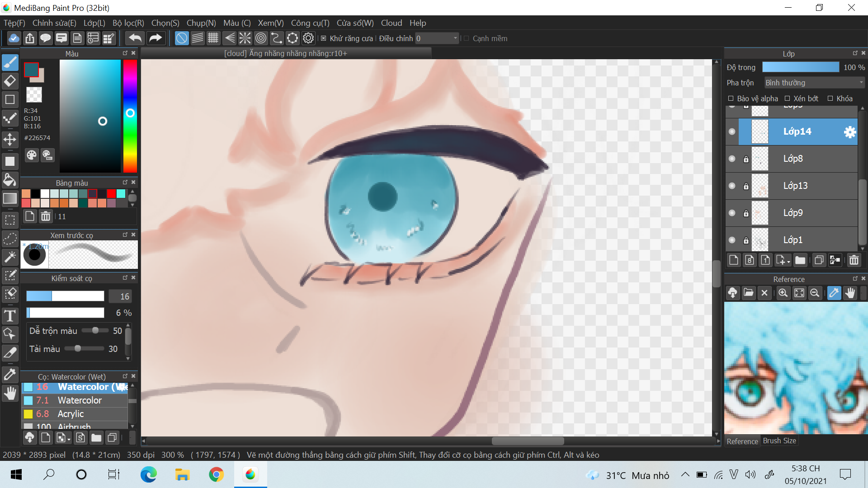Delete layer using trash icon
This screenshot has height=488, width=868.
[x=854, y=260]
